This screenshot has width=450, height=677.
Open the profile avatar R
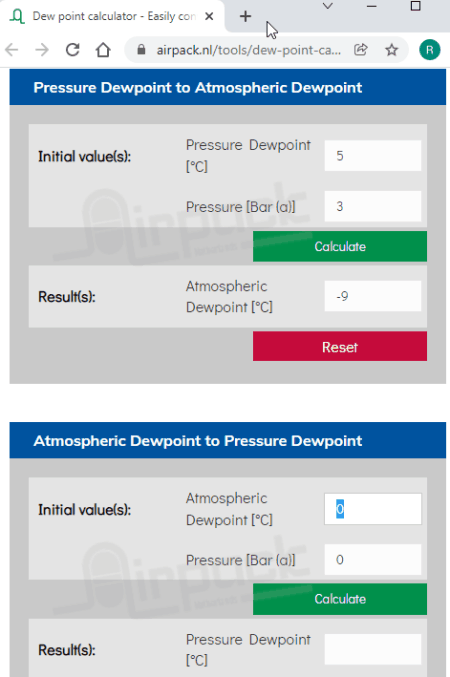pyautogui.click(x=429, y=50)
